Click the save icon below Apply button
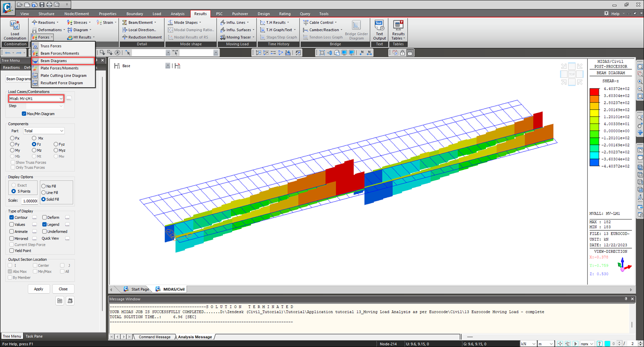This screenshot has height=347, width=644. tap(60, 301)
